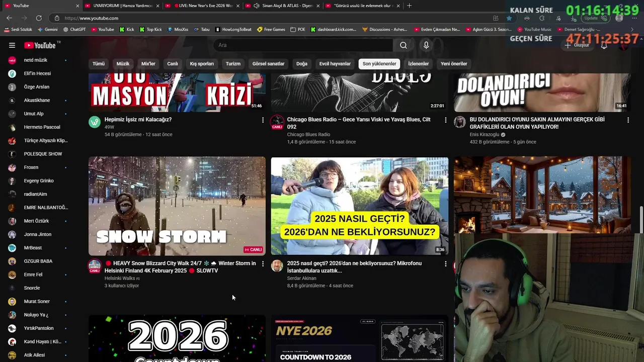Open the Evgeny Grinko subscription
The height and width of the screenshot is (362, 644).
click(38, 181)
